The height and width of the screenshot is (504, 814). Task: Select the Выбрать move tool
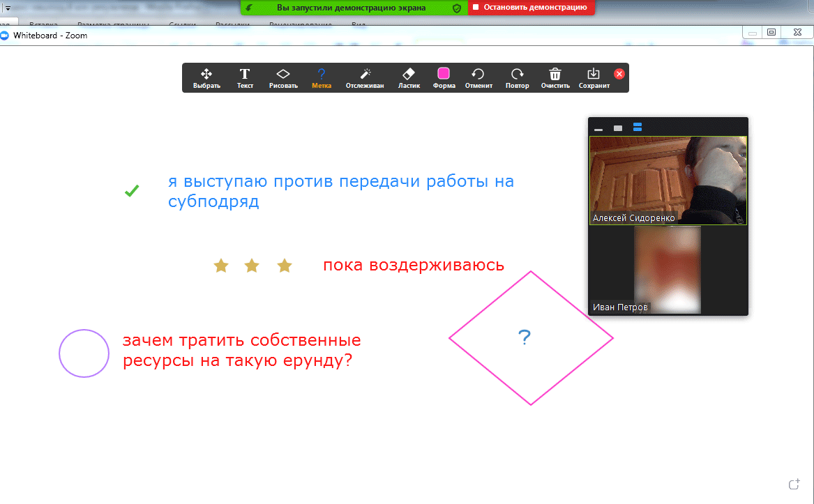tap(206, 78)
